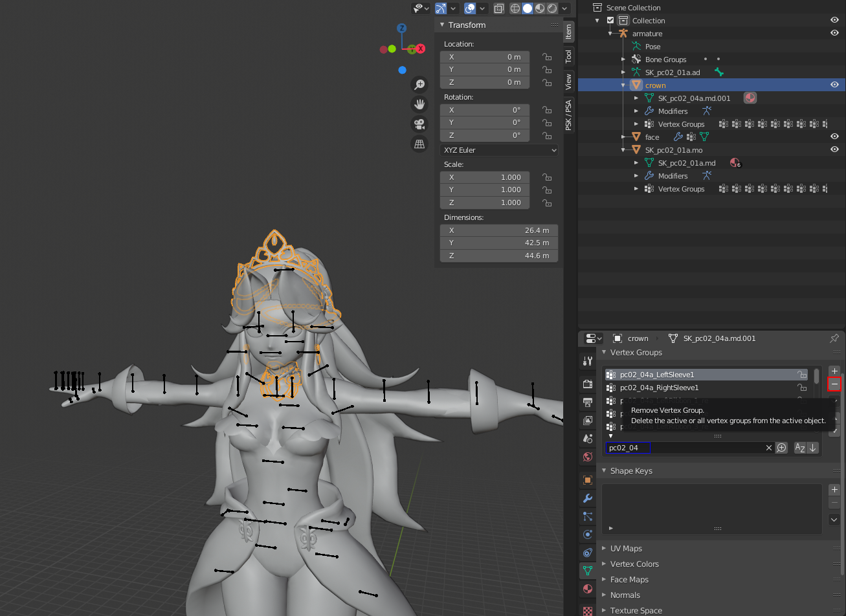The image size is (846, 616).
Task: Hide the Collection using its eye icon
Action: pyautogui.click(x=834, y=21)
